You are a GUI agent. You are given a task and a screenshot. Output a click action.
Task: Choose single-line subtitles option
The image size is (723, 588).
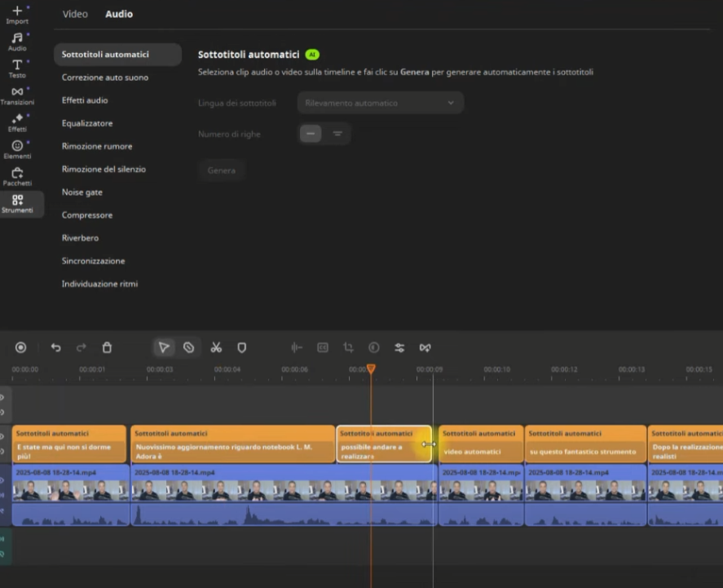point(311,134)
